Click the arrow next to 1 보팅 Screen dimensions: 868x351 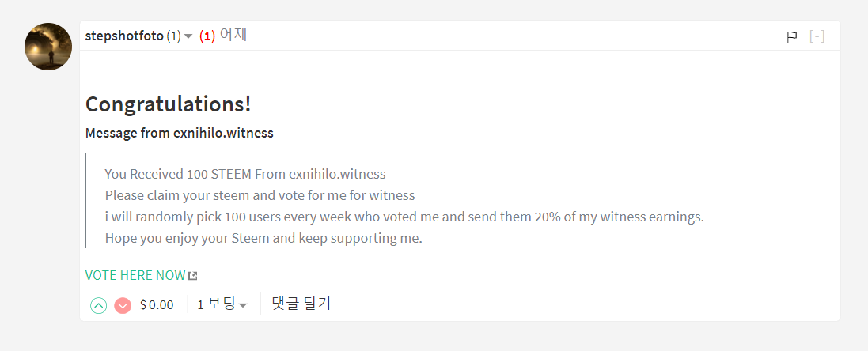tap(244, 305)
